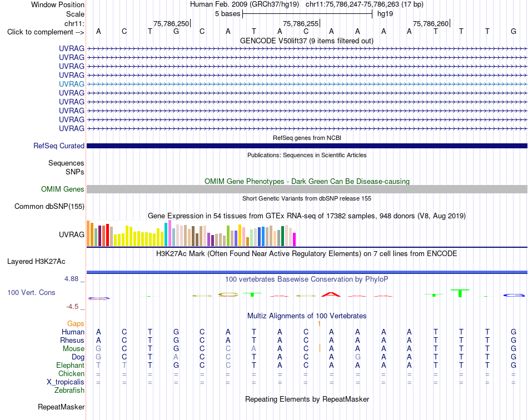Click 'Multiz Alignments of 100 Vertebrates' title
528x420 pixels.
tap(307, 316)
